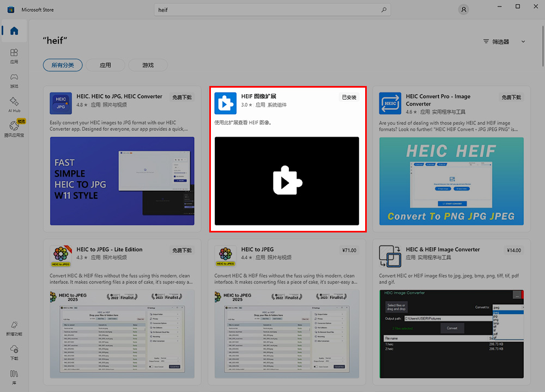The width and height of the screenshot is (545, 392).
Task: Click the 4.3 star rating text
Action: click(x=82, y=258)
